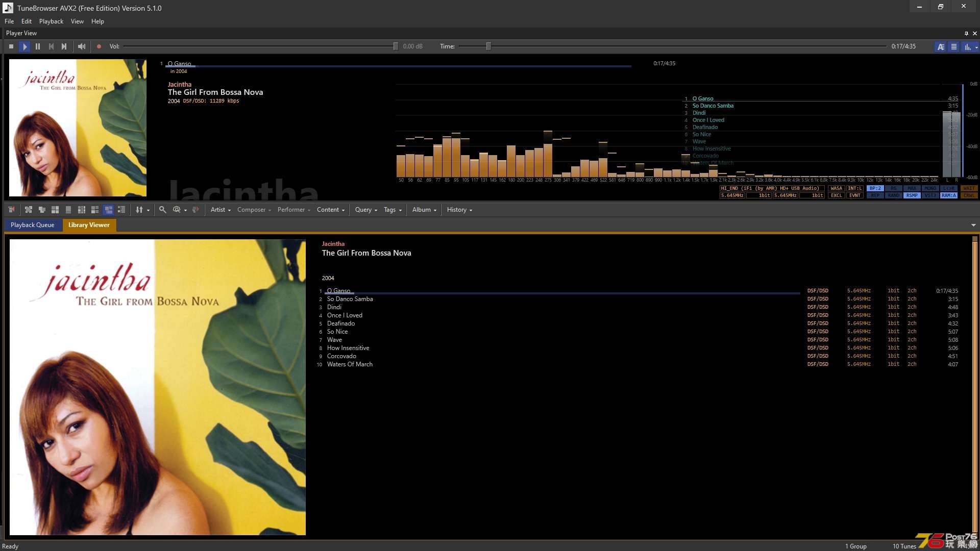This screenshot has width=980, height=551.
Task: Open the advanced search dropdown arrow
Action: 186,210
